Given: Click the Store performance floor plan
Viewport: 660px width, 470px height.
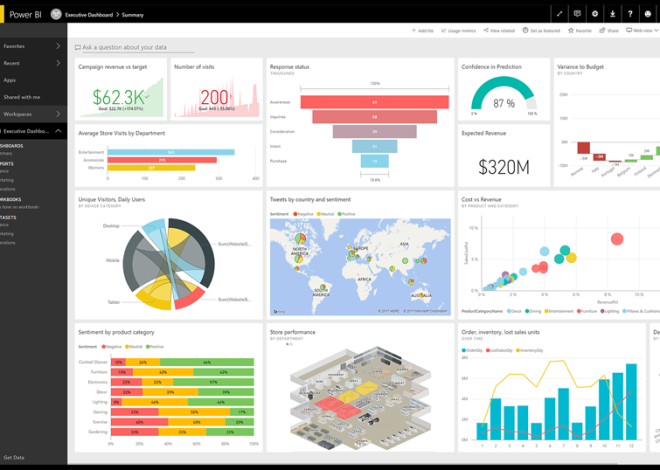Looking at the screenshot, I should [360, 398].
